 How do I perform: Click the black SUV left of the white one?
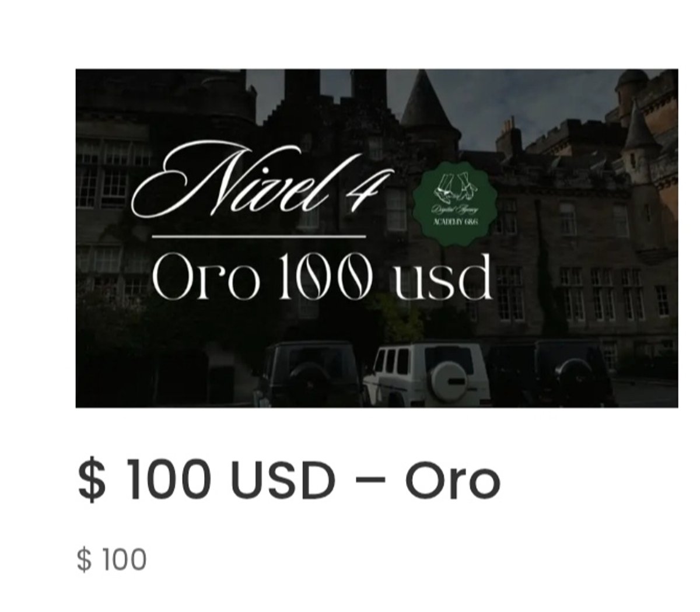click(x=308, y=375)
